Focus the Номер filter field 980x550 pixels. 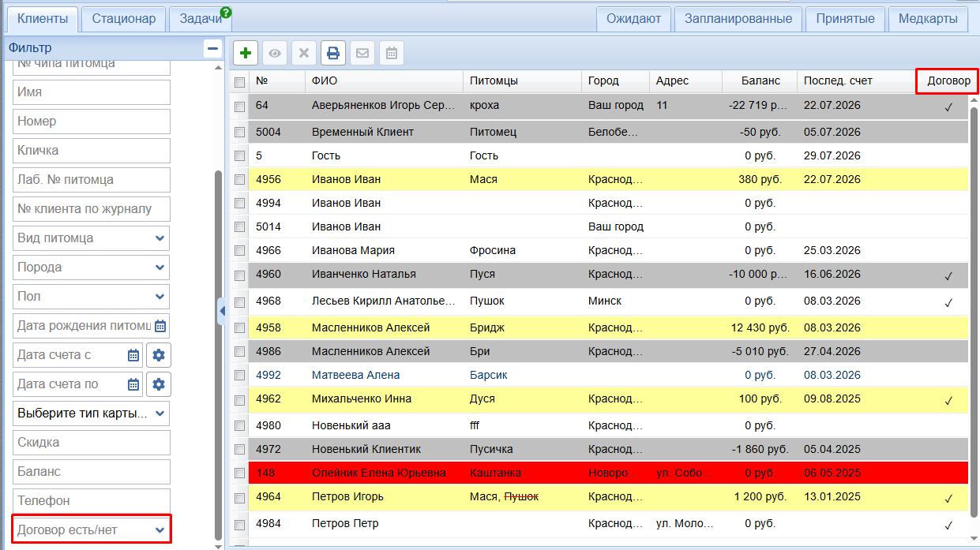coord(92,122)
